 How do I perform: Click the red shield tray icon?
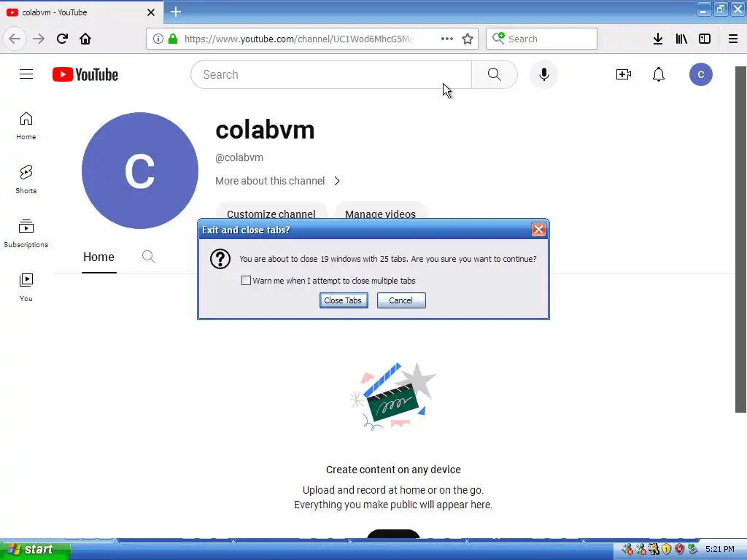[x=679, y=550]
